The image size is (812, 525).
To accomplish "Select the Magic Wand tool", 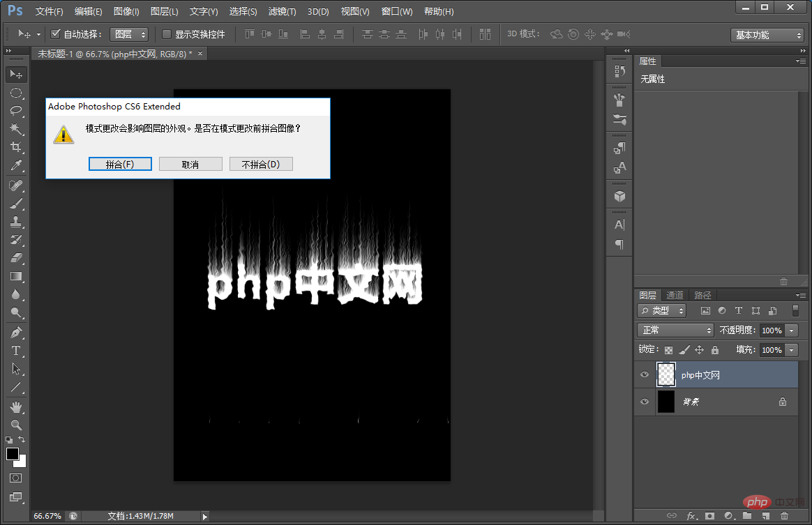I will 16,128.
